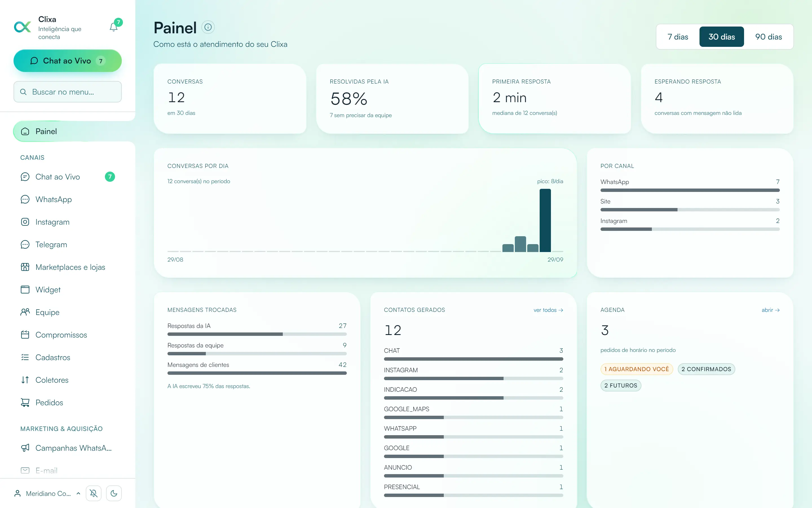Select the 90 dias period
Screen dimensions: 812x508
768,37
